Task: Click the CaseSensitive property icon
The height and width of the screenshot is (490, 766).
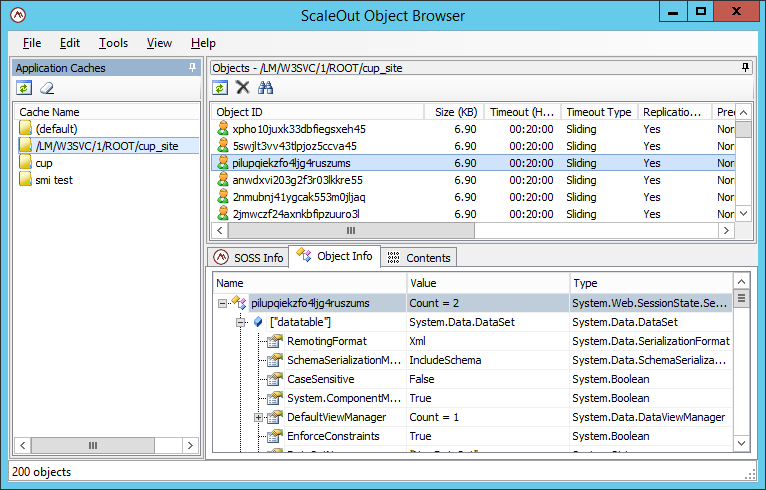Action: 275,379
